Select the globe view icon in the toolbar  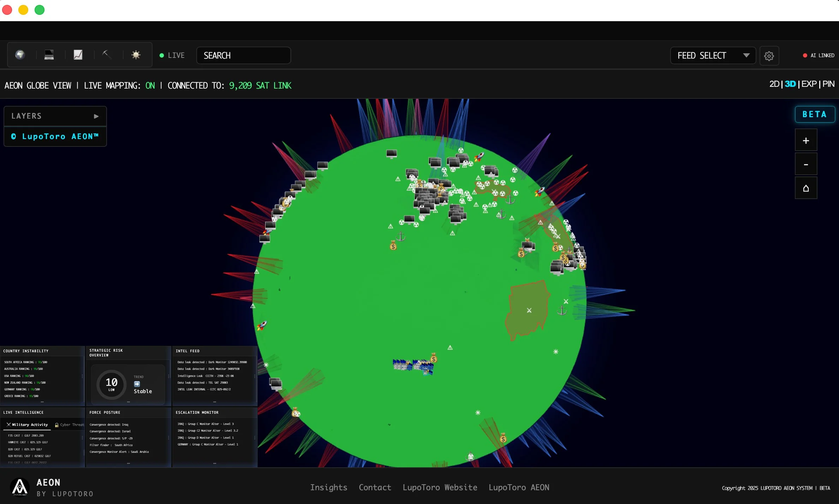[x=20, y=55]
